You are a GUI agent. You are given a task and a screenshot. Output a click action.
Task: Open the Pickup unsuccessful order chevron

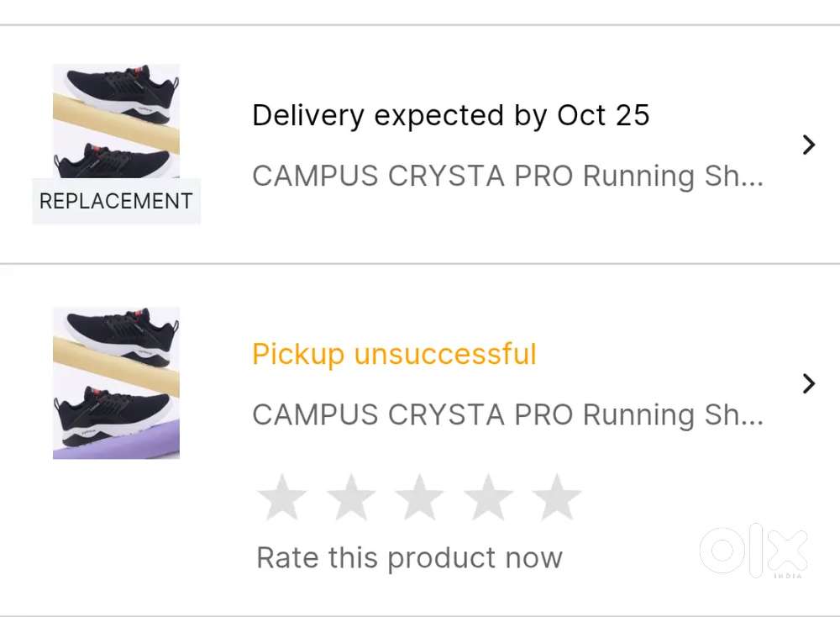[x=809, y=383]
